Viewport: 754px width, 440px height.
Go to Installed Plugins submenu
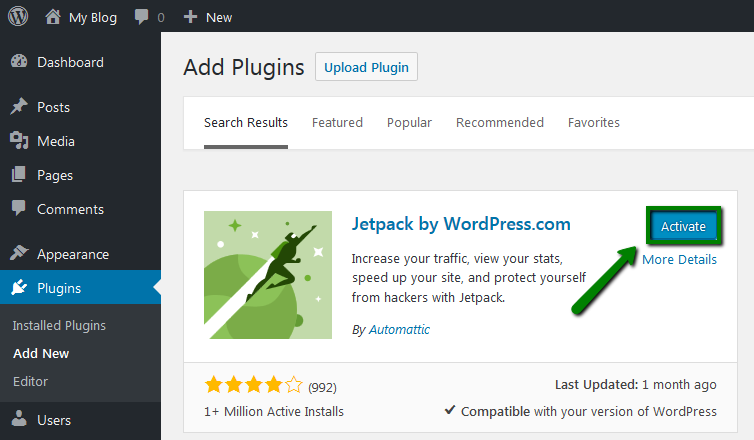59,326
